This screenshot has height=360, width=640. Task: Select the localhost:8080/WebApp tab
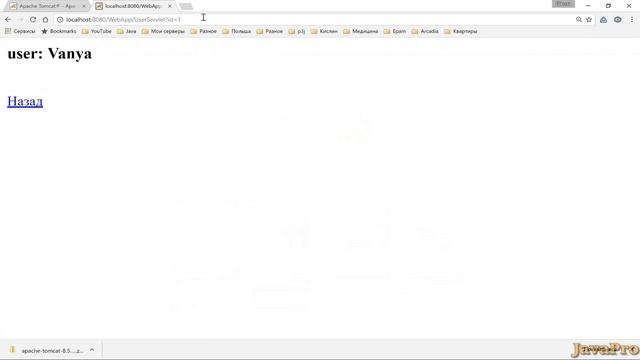point(133,6)
